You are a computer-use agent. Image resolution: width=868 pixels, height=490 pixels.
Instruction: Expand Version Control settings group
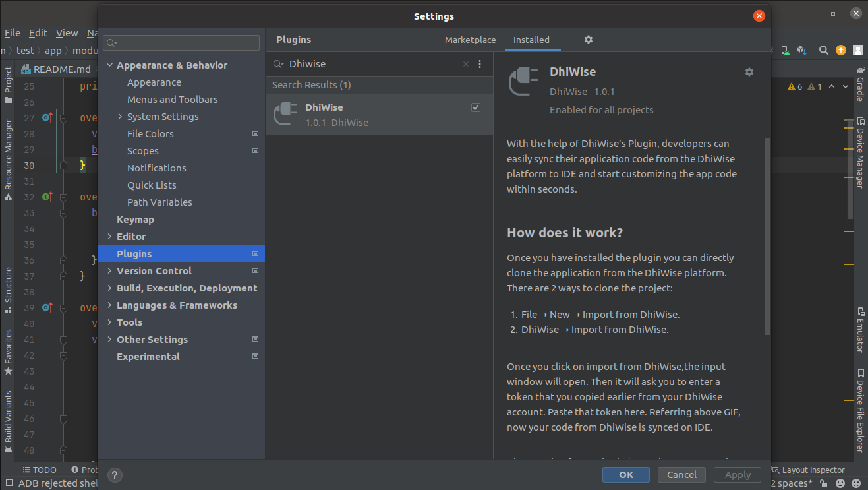(x=110, y=271)
